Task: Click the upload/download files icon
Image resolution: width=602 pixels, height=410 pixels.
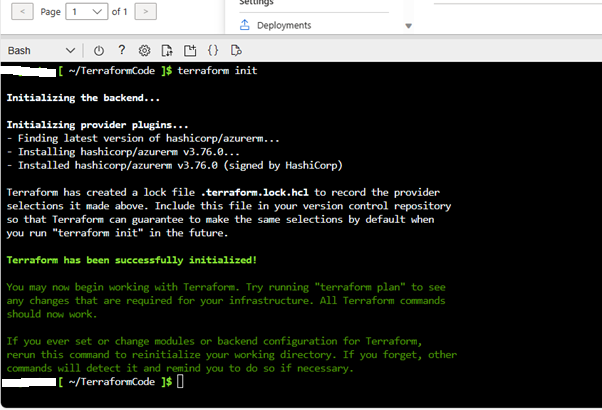Action: pos(167,51)
